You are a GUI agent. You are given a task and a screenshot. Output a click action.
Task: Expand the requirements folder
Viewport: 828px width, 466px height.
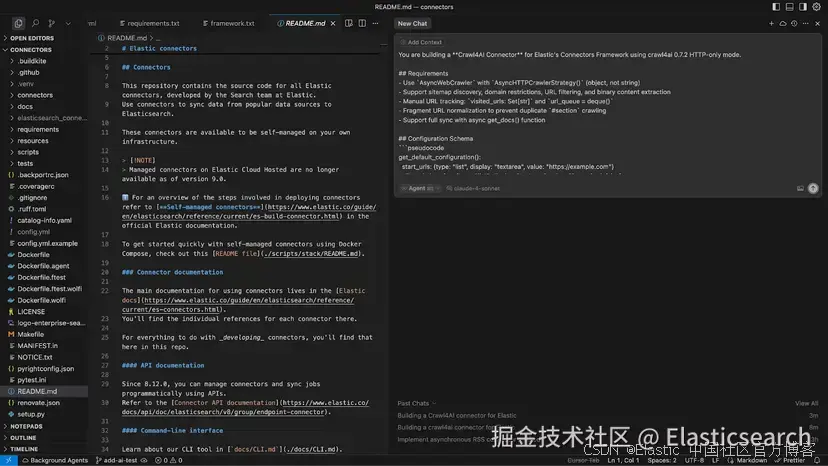coord(44,129)
